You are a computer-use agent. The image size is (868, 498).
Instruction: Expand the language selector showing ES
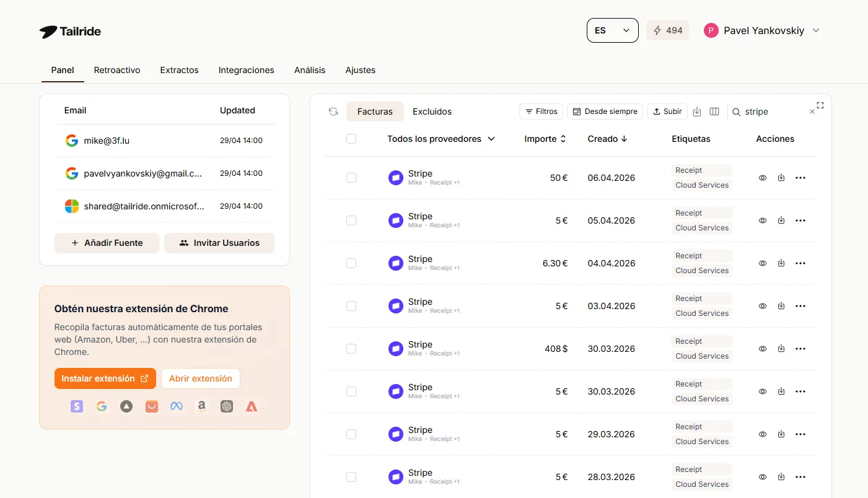(612, 30)
